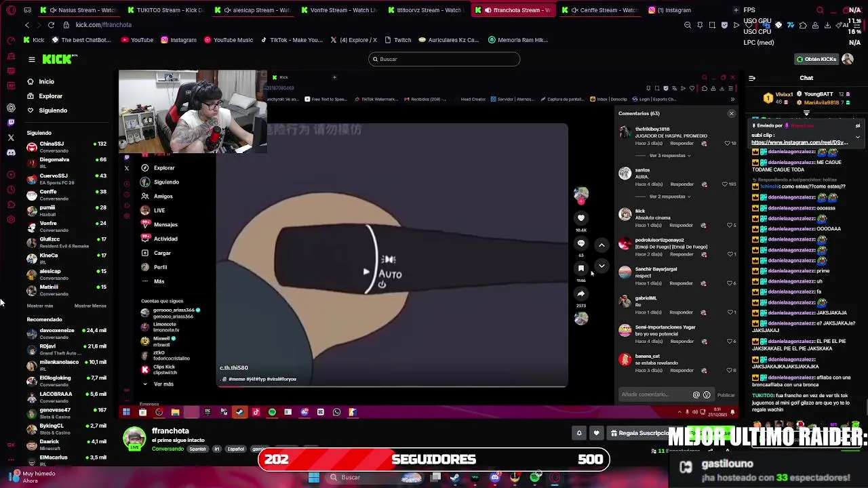
Task: Open Memoria Ram bookmark
Action: click(518, 40)
